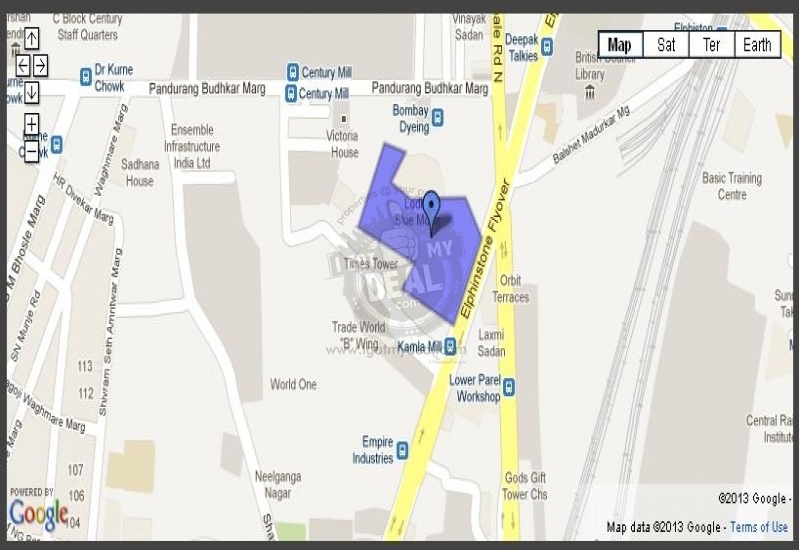Pan the map up with arrow button

click(32, 39)
